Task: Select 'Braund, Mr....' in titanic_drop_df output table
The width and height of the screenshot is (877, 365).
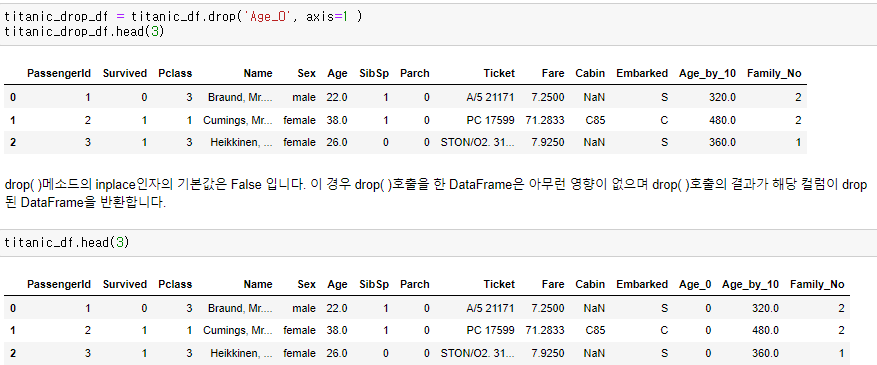Action: (241, 98)
